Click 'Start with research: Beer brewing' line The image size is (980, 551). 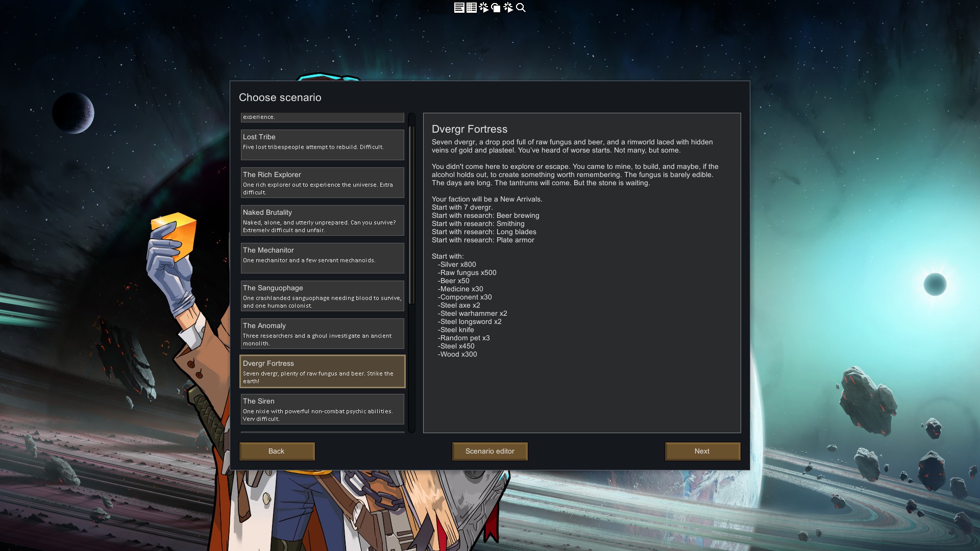click(x=485, y=215)
